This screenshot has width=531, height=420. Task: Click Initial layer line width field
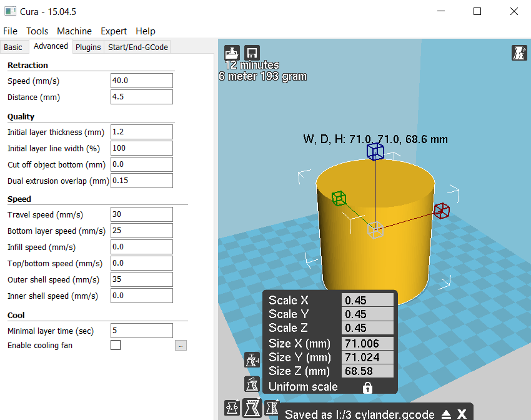[142, 148]
